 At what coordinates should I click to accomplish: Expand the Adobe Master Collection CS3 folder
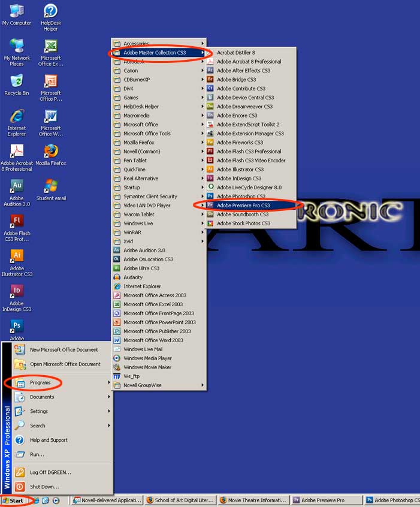[159, 52]
